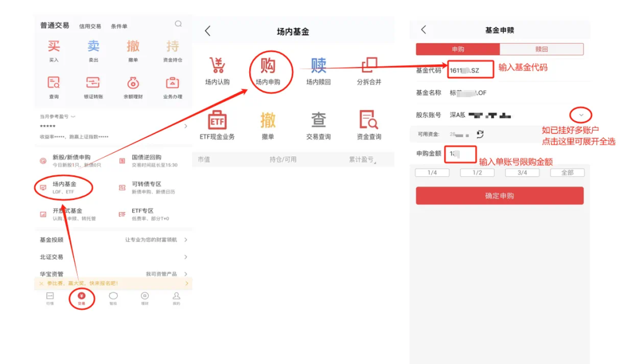Viewport: 635px width, 364px height.
Task: Open 资金查询 funds query icon
Action: (x=369, y=121)
